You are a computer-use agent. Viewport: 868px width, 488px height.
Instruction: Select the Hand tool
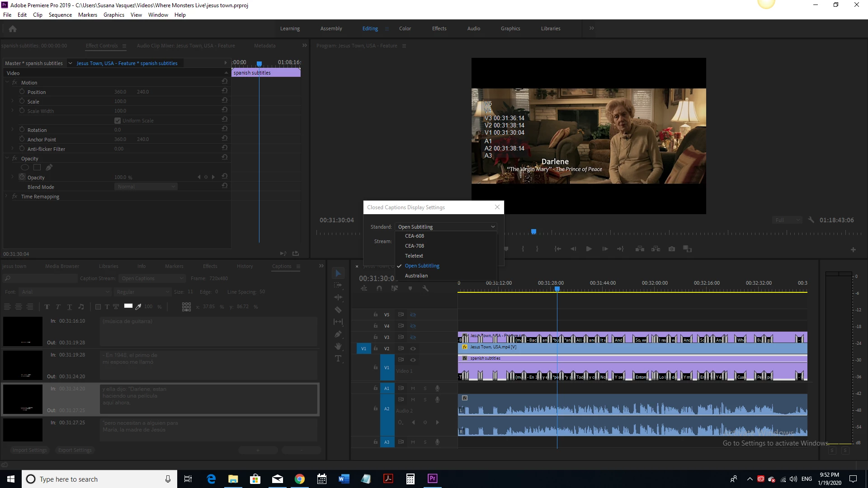pyautogui.click(x=338, y=347)
